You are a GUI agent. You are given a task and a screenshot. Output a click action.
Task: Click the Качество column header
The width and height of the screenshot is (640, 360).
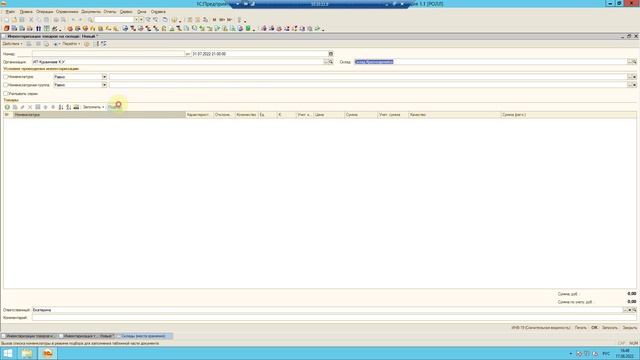tap(454, 115)
